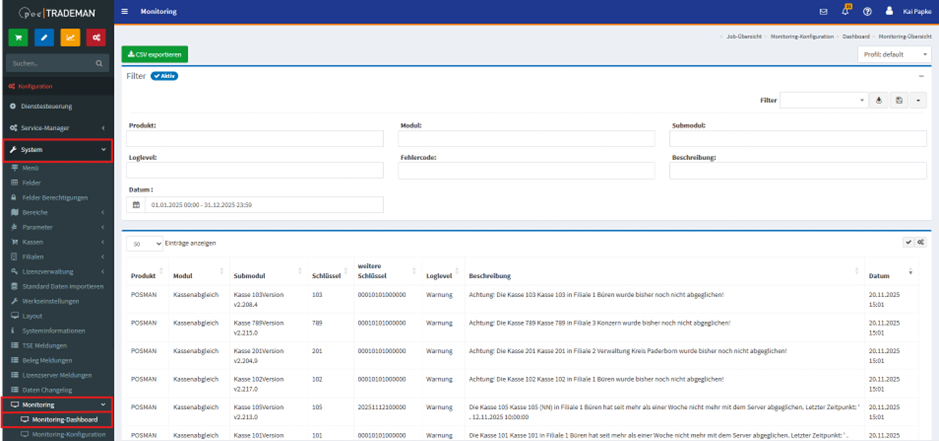This screenshot has width=939, height=441.
Task: Collapse the System menu section
Action: coord(57,150)
